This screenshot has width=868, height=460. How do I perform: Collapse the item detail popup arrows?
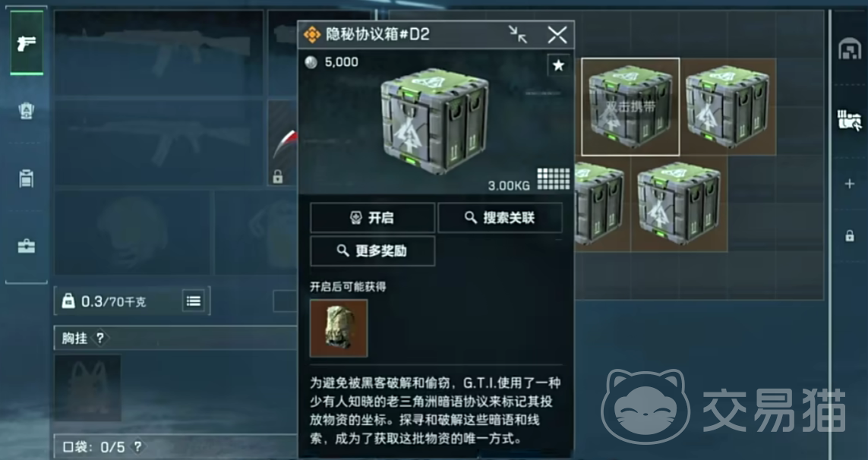518,35
